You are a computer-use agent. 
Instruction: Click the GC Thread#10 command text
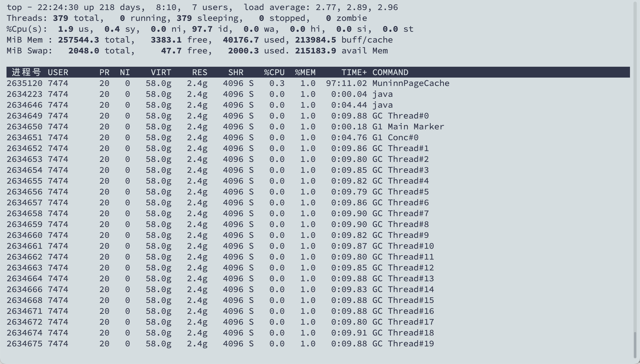coord(403,246)
